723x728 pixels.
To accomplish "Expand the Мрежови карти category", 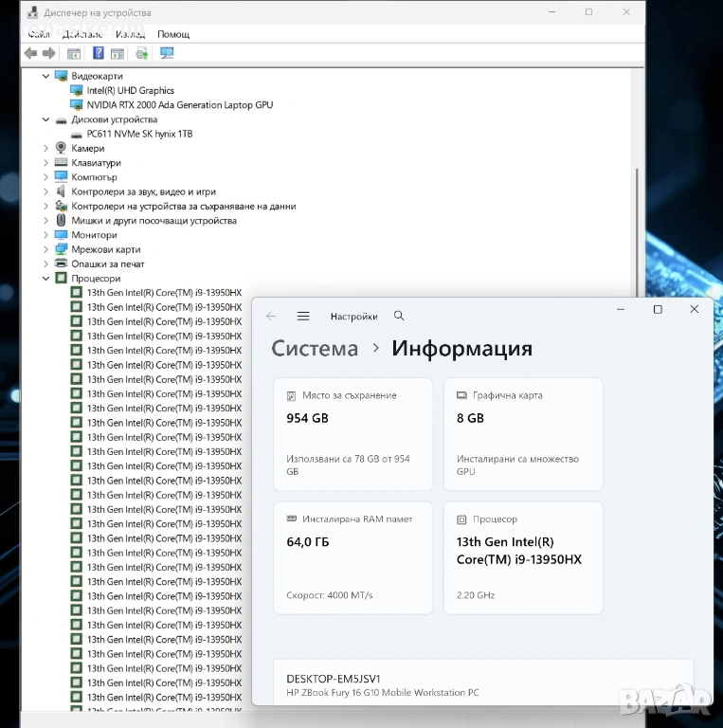I will [x=46, y=250].
